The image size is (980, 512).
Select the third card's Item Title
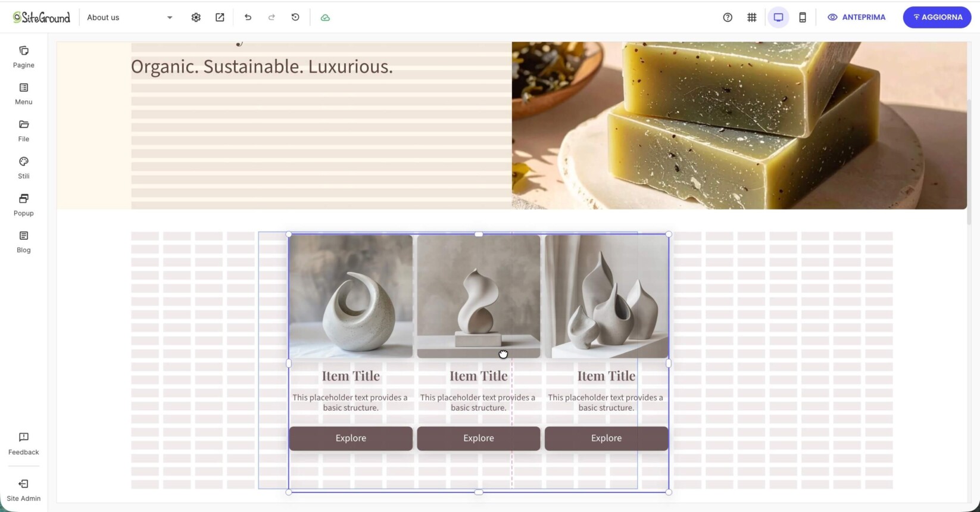tap(606, 376)
